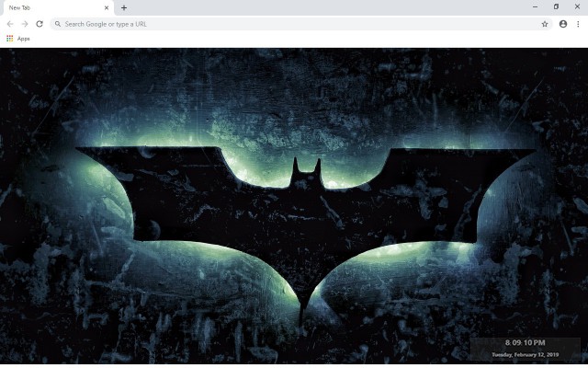Go back with the browser back arrow

10,24
